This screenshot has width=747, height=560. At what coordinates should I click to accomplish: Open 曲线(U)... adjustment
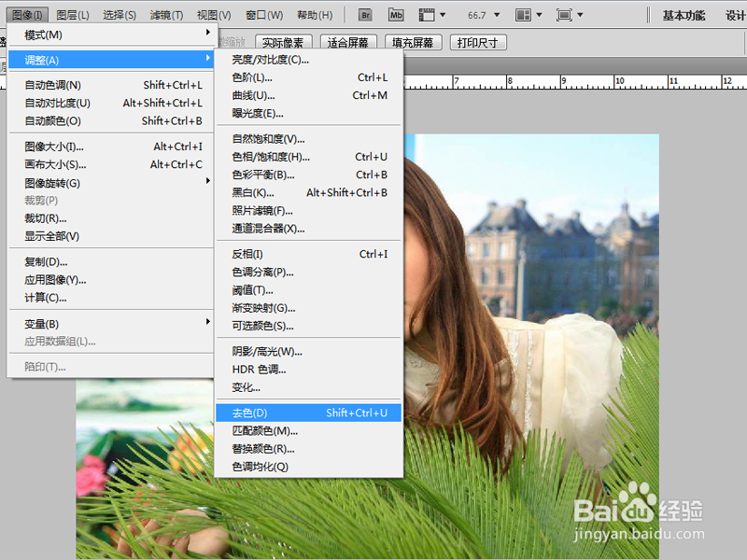point(309,96)
